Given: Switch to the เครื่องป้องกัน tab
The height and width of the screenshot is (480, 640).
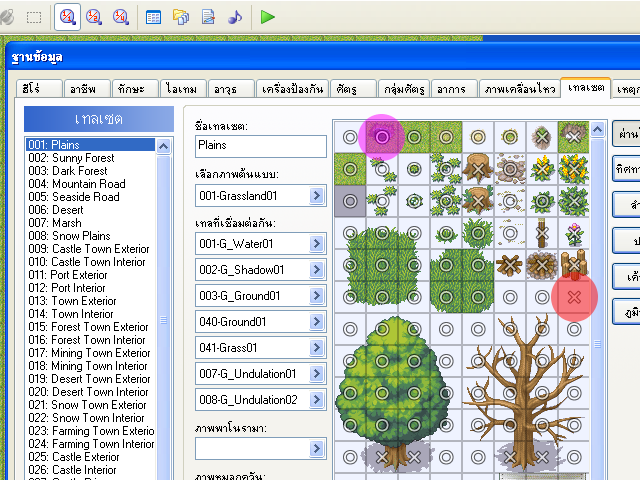Looking at the screenshot, I should [x=292, y=89].
